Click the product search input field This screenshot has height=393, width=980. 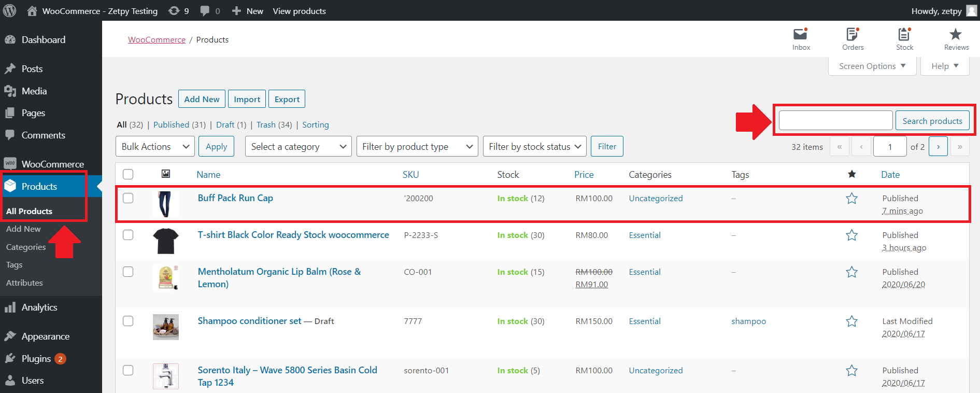coord(835,121)
